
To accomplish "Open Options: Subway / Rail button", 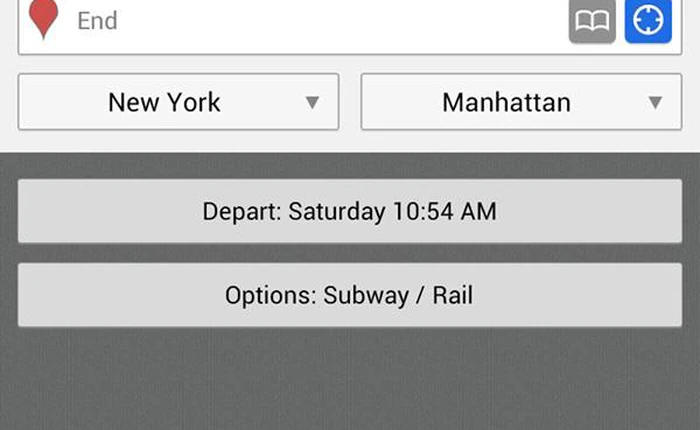I will (x=349, y=295).
